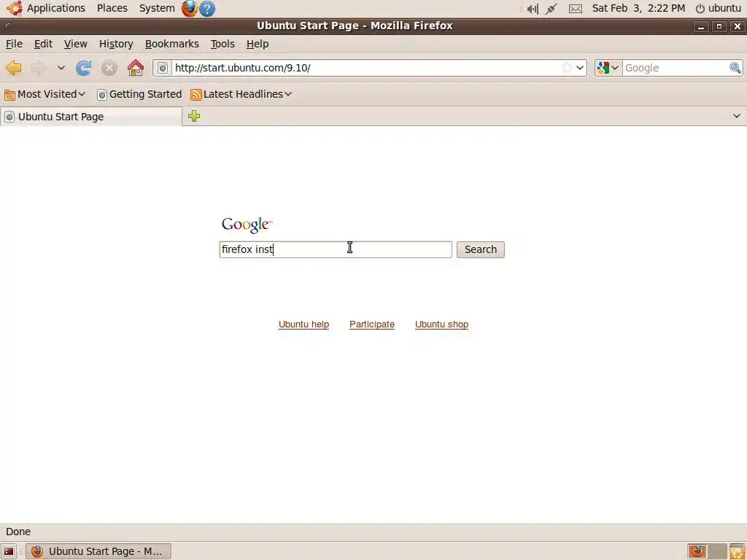The image size is (747, 560).
Task: Click the URL address field
Action: pyautogui.click(x=365, y=68)
